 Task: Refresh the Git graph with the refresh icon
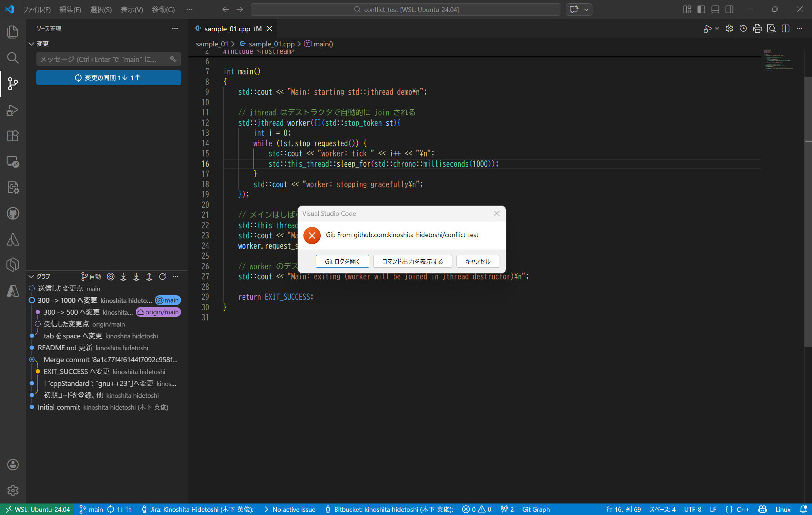coord(163,277)
